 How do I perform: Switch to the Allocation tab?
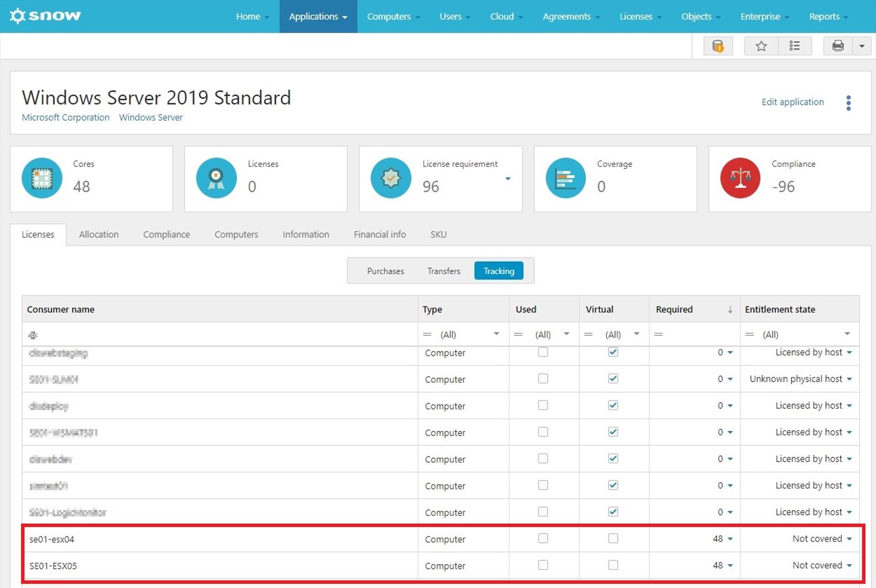point(99,234)
